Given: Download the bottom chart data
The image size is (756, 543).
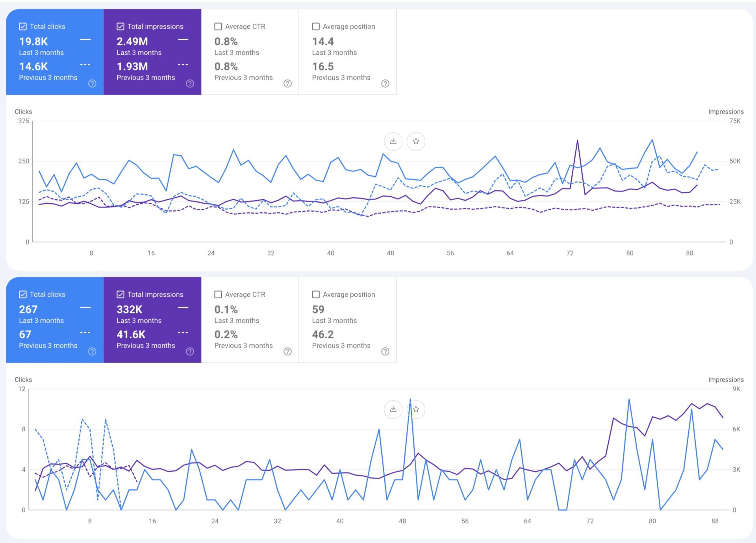Looking at the screenshot, I should click(x=393, y=409).
